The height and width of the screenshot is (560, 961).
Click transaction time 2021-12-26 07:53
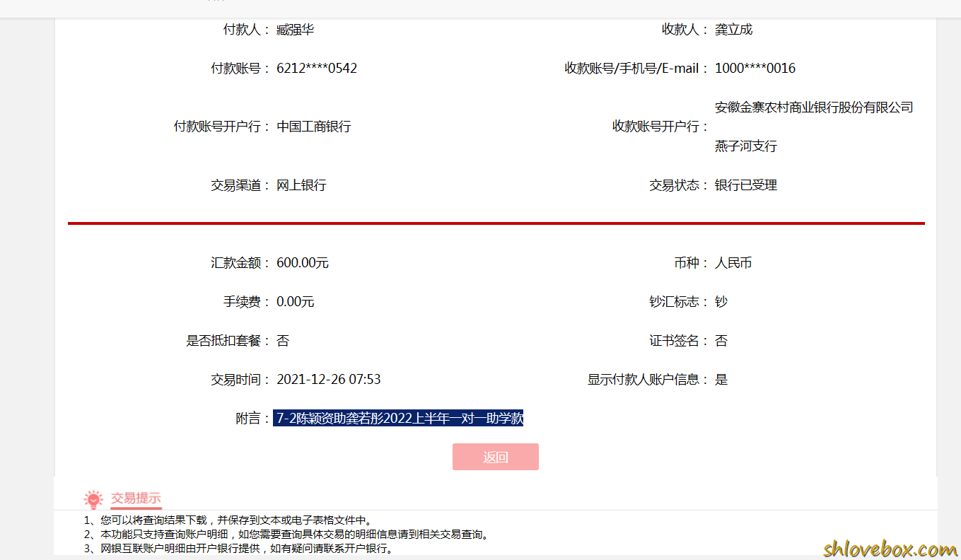(x=329, y=380)
